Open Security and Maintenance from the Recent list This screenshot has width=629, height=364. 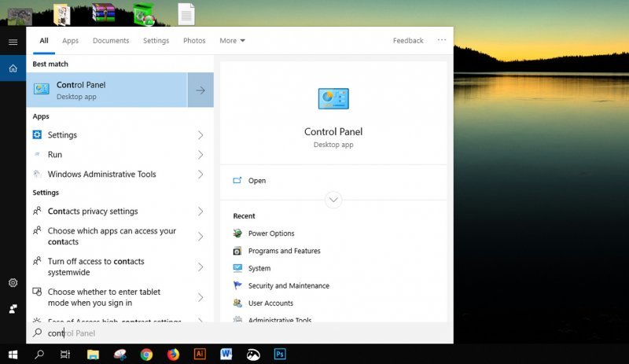(x=289, y=285)
